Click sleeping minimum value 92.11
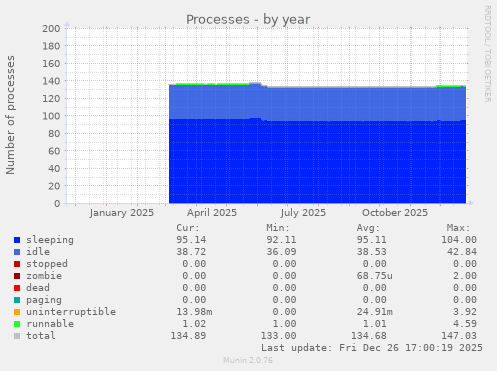 click(281, 240)
